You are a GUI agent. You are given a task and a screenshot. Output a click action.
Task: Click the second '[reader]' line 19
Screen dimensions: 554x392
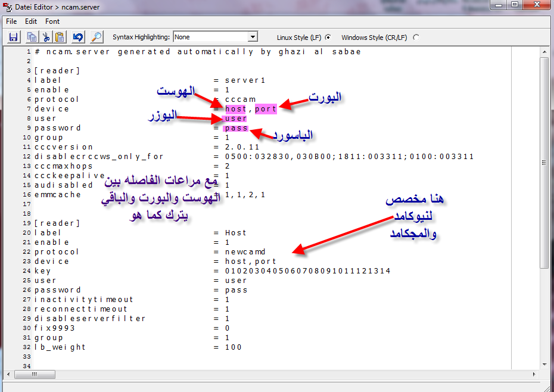57,223
